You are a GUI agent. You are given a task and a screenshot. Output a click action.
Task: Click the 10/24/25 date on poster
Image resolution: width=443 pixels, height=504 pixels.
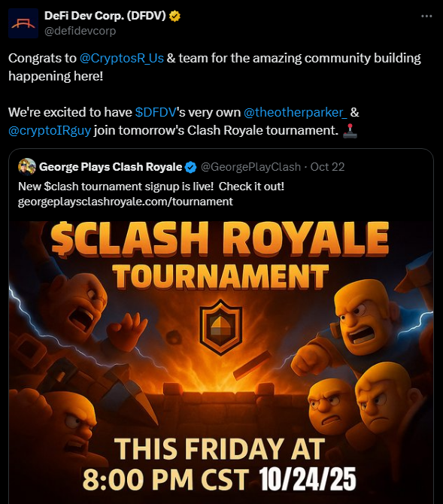point(308,479)
